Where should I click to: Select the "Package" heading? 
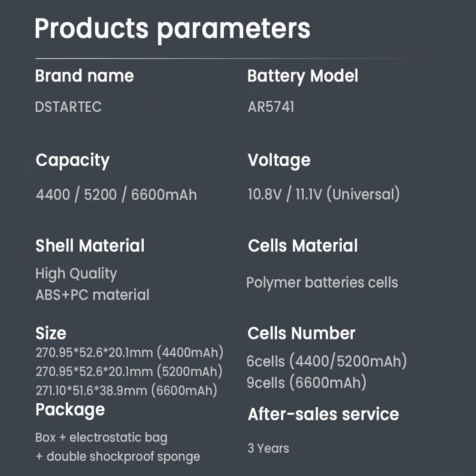coord(70,410)
